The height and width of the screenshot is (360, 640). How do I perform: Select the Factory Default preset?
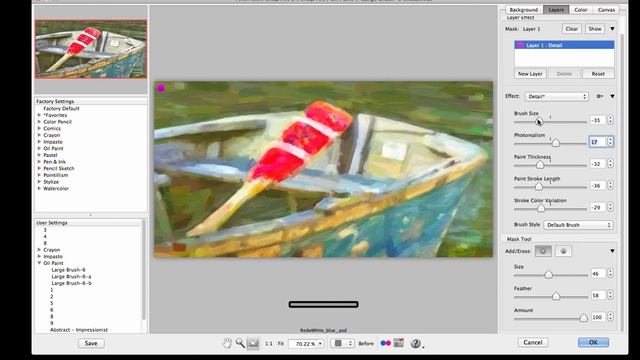pos(61,109)
